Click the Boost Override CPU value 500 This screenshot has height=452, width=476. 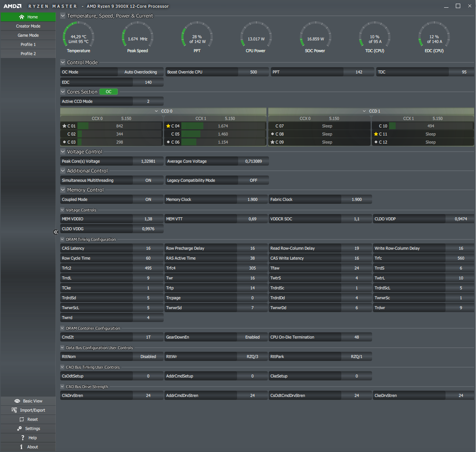(254, 72)
